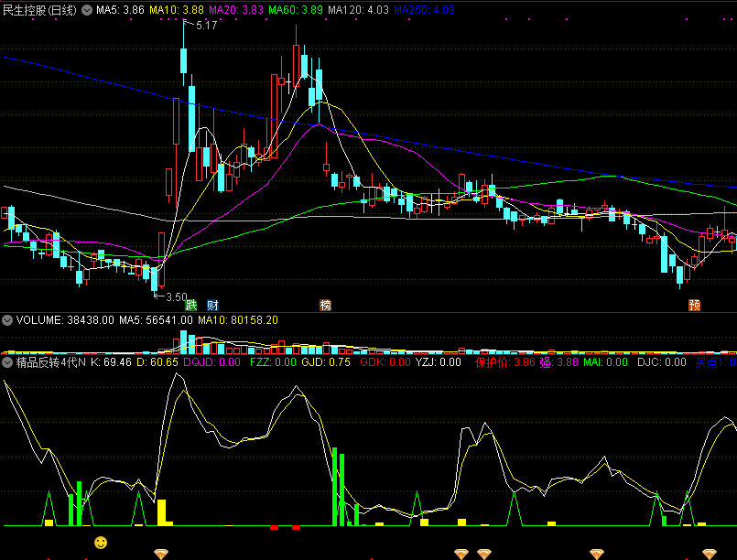737x560 pixels.
Task: Open the dropdown beside the VOLUME label
Action: [7, 320]
